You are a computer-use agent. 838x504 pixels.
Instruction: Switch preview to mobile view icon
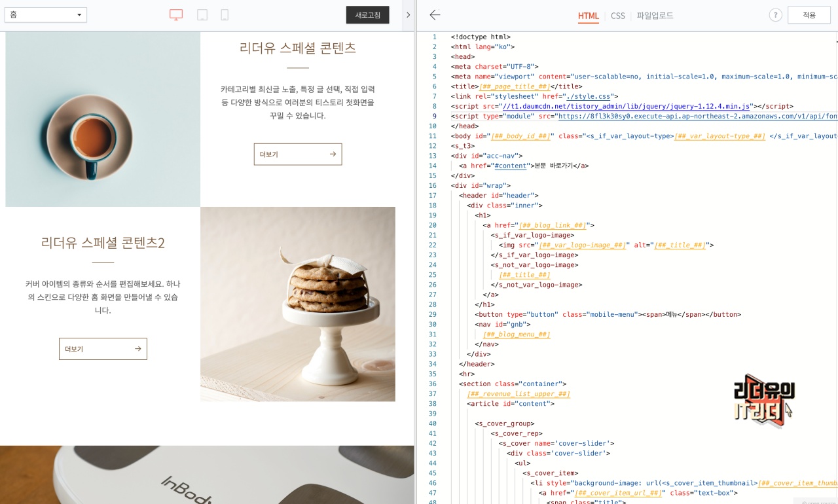click(225, 15)
